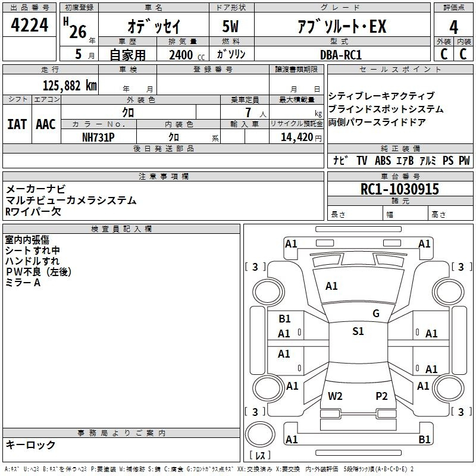Click the S1 mark on the car roof
476x476 pixels.
(x=358, y=331)
